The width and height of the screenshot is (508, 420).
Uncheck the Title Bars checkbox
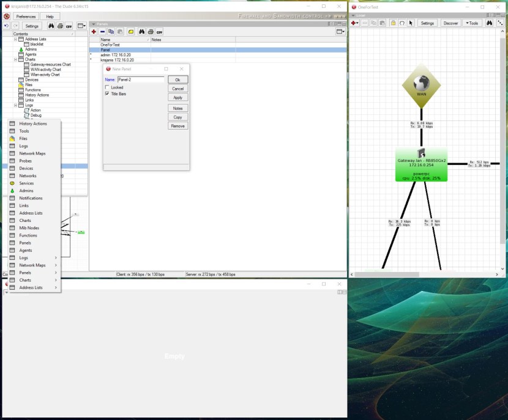107,94
